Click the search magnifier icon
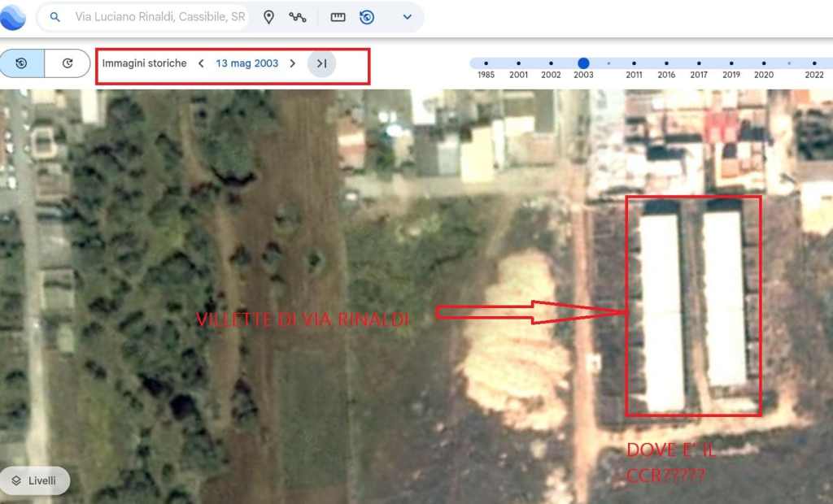This screenshot has height=504, width=833. (55, 17)
